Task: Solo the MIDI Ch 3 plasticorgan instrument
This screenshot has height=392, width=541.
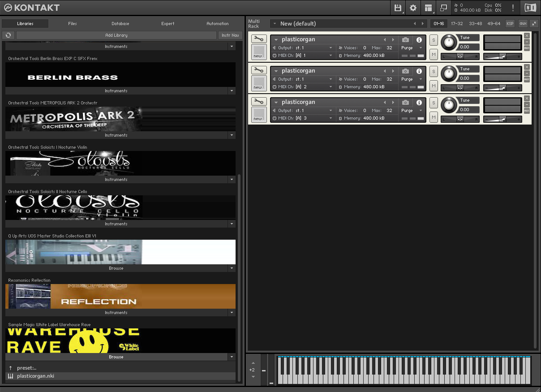Action: 434,103
